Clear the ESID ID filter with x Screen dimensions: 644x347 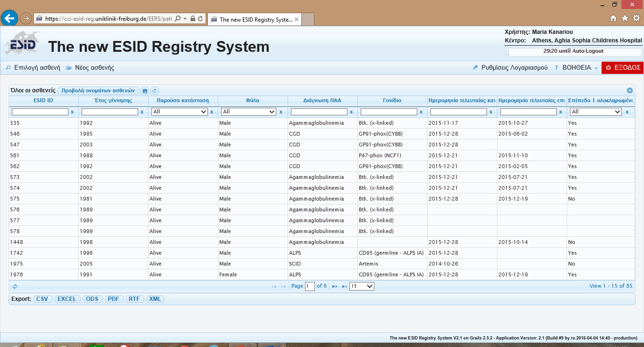tap(72, 112)
